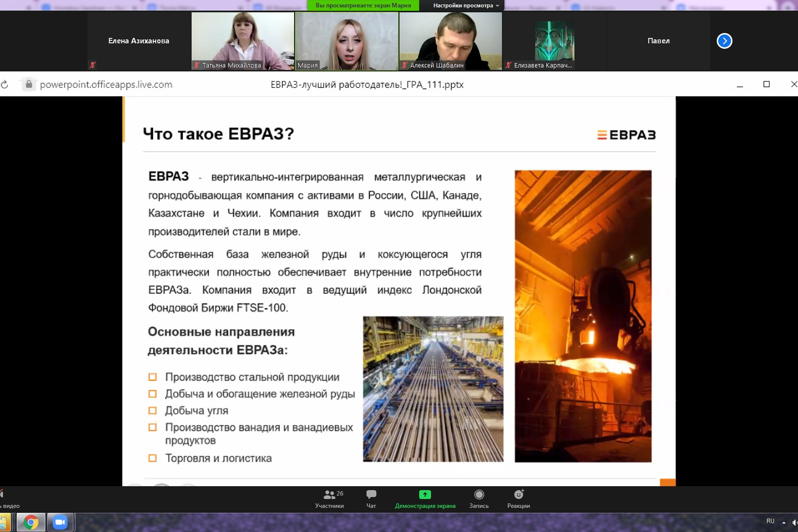Open the Participants panel showing 26
The height and width of the screenshot is (532, 798).
click(330, 499)
